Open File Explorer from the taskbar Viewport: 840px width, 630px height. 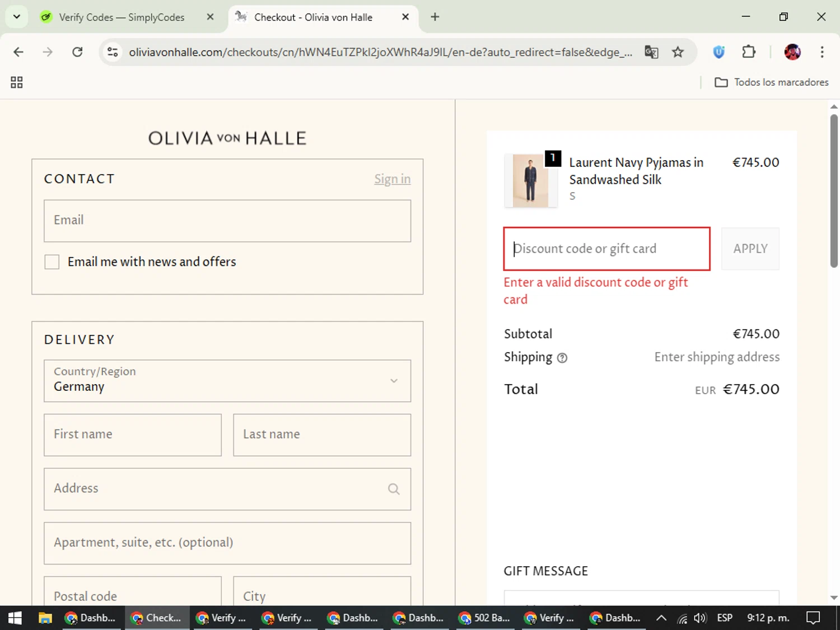[45, 618]
